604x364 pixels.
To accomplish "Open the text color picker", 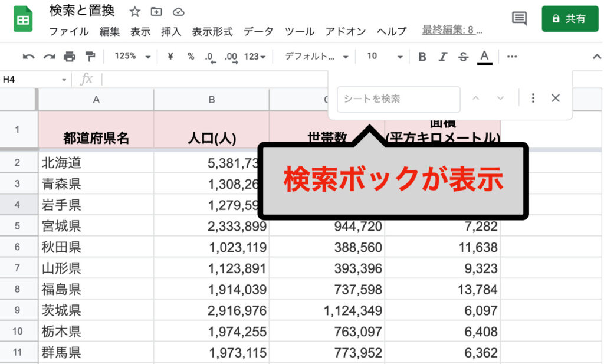I will point(484,57).
